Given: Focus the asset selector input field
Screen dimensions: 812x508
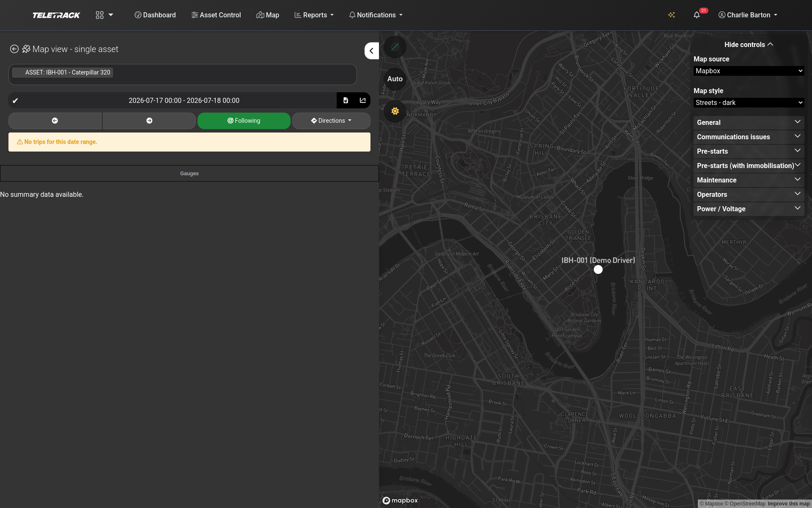Looking at the screenshot, I should pos(183,75).
